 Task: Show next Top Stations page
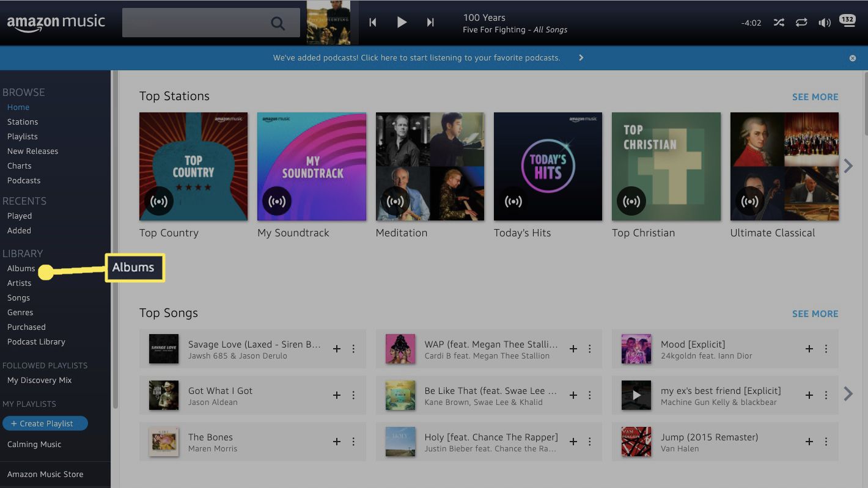pos(848,166)
